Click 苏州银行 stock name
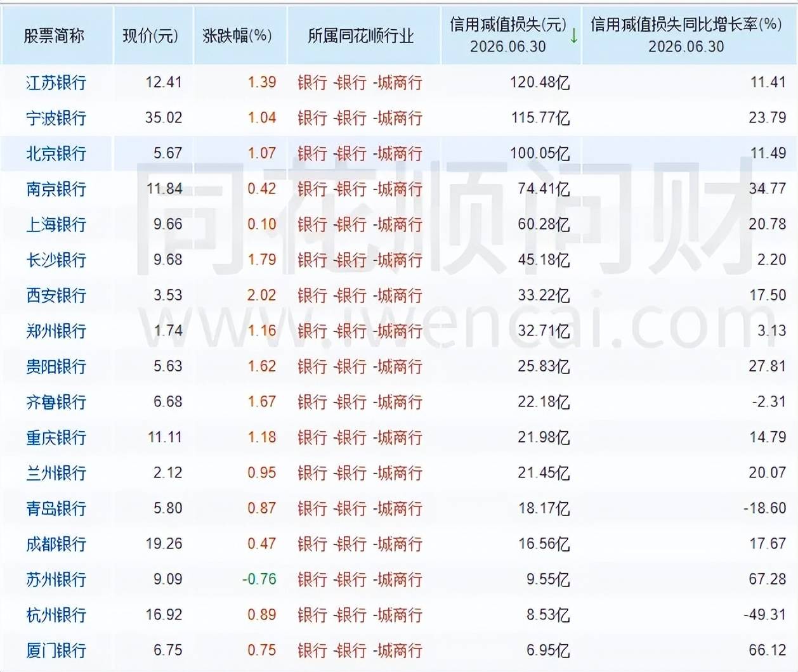The height and width of the screenshot is (672, 798). coord(56,579)
